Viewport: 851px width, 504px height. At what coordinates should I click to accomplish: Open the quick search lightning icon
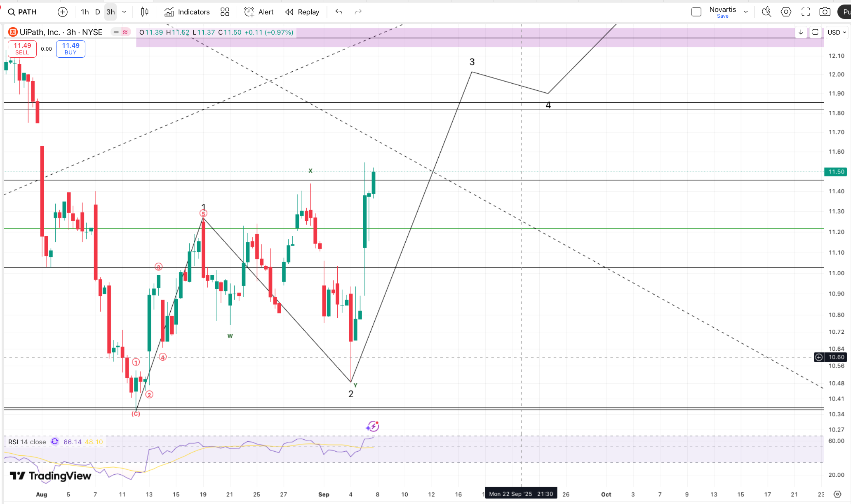click(x=766, y=12)
